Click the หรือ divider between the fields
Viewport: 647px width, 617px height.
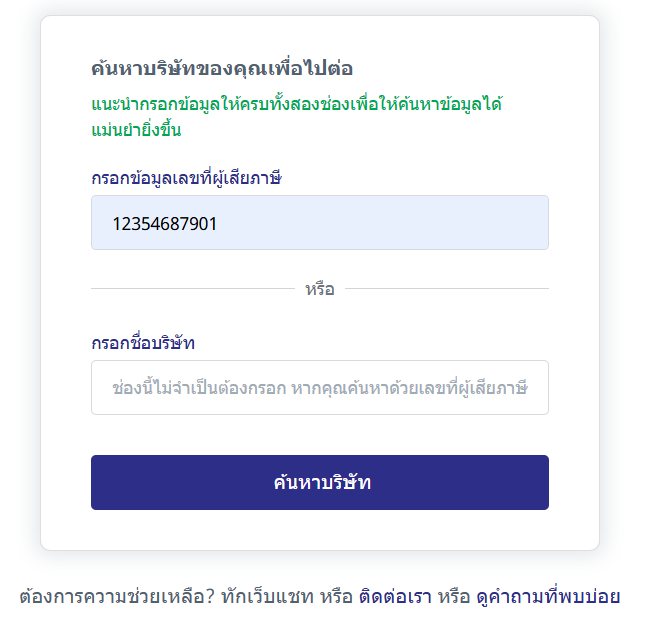319,290
